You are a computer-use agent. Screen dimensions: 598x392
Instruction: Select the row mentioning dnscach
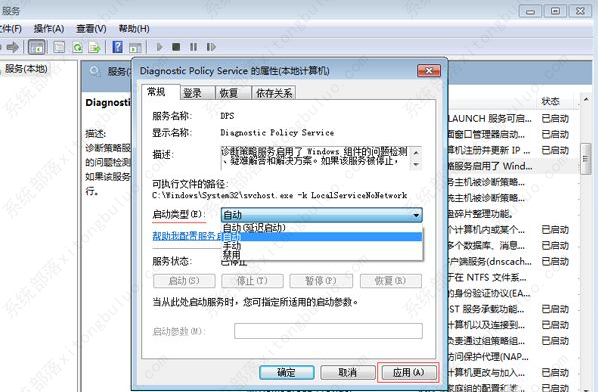(x=512, y=262)
